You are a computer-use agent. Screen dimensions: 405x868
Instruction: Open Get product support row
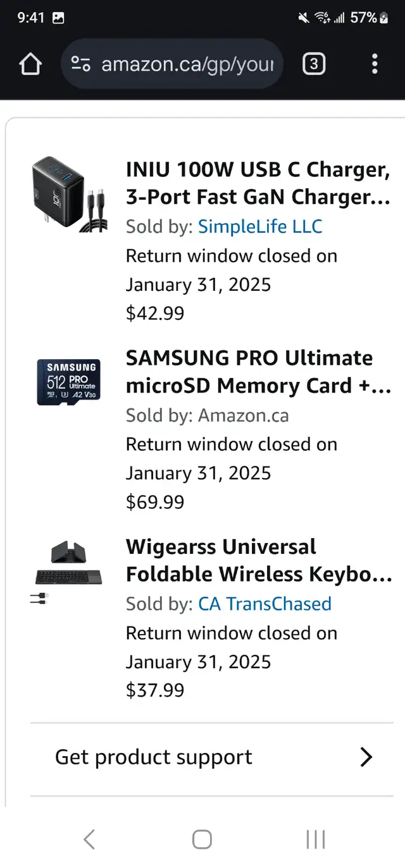click(x=212, y=757)
